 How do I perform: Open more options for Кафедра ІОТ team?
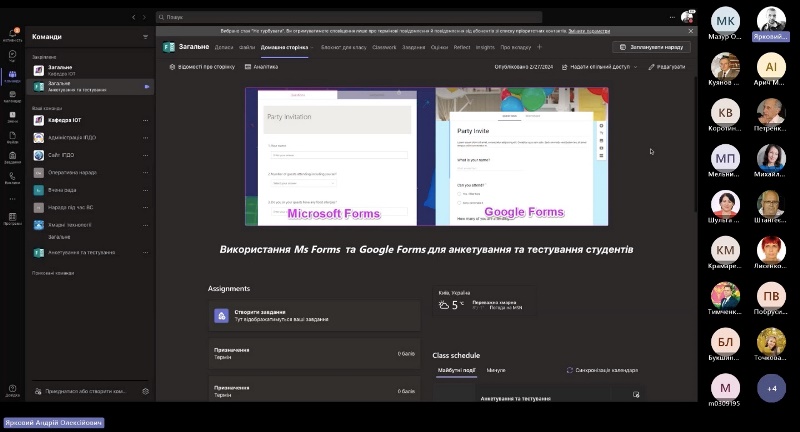click(x=145, y=120)
